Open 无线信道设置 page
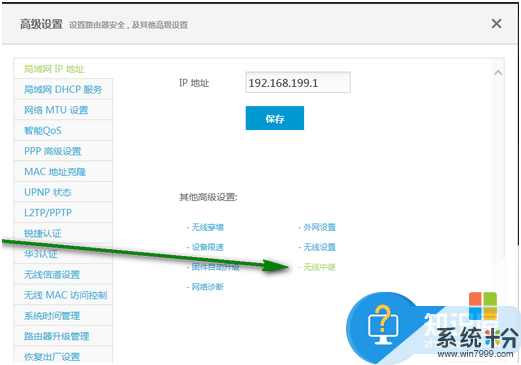This screenshot has height=365, width=521. 63,275
